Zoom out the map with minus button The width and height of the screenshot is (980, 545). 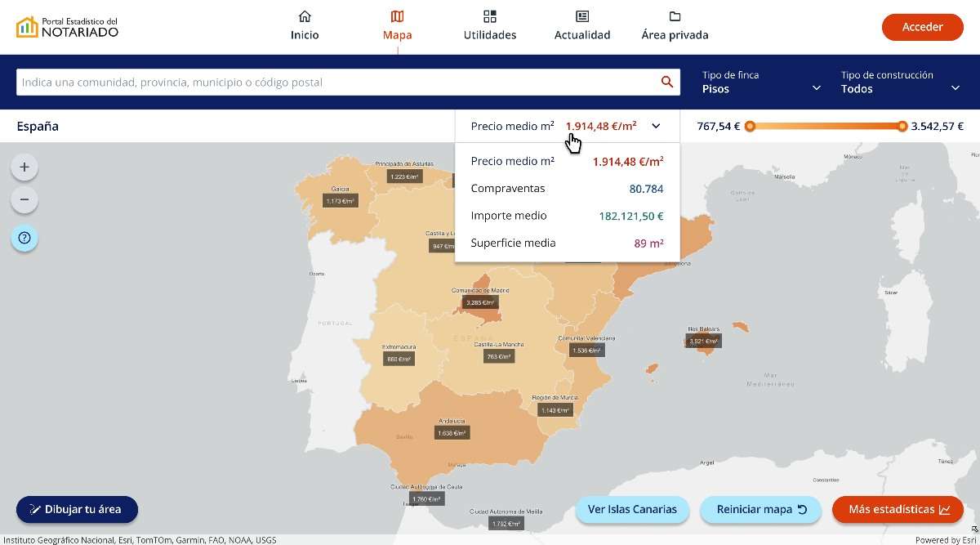[x=24, y=199]
